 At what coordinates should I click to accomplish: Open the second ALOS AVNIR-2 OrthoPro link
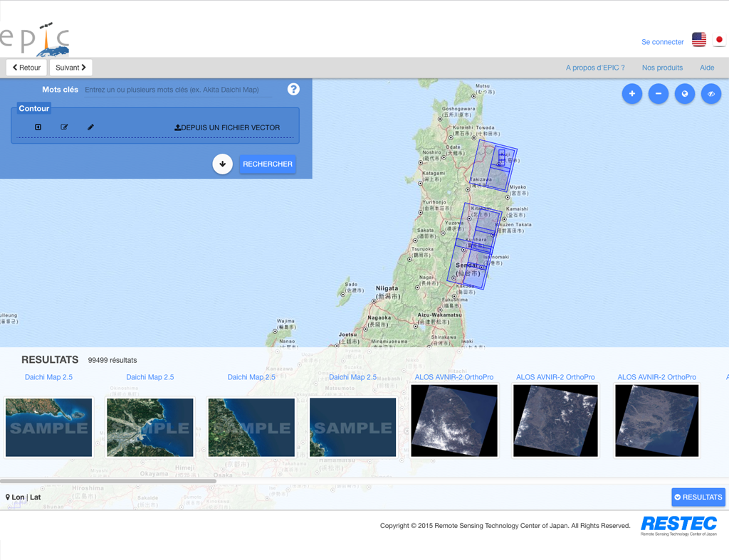(555, 377)
